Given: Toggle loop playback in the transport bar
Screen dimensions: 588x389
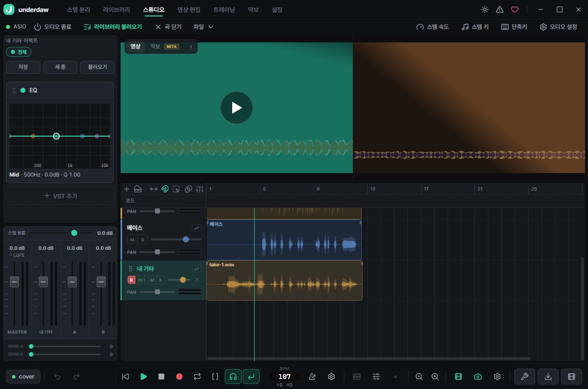Looking at the screenshot, I should pos(197,377).
